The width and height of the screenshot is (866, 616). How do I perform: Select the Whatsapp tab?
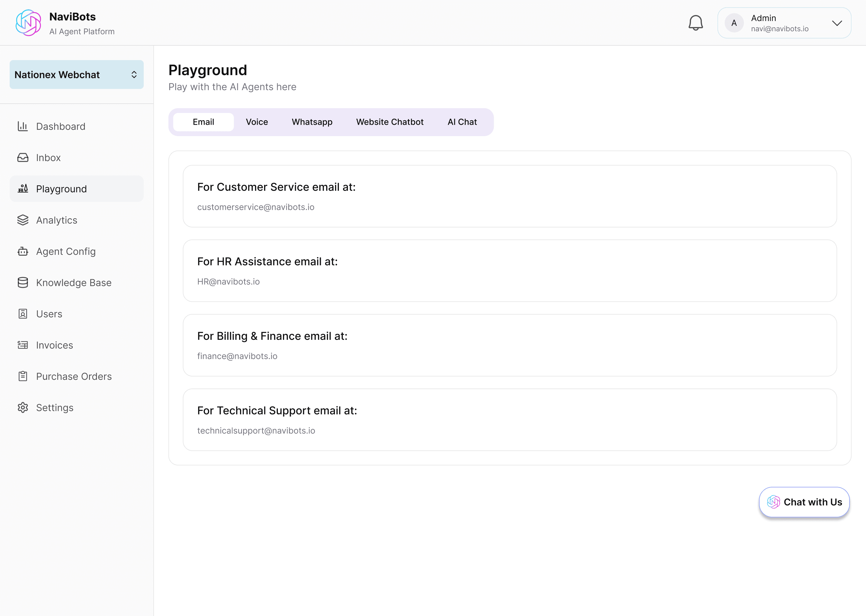point(312,122)
